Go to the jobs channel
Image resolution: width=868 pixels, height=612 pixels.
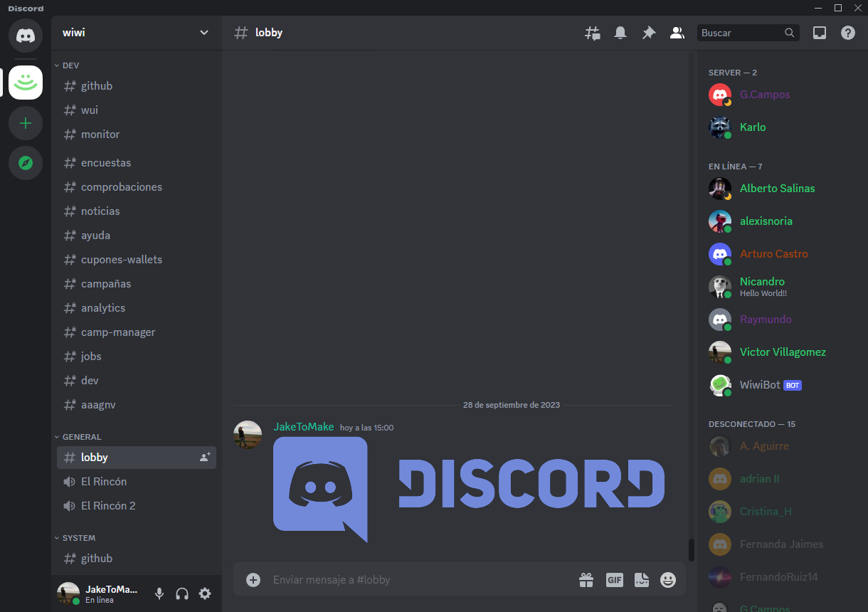tap(137, 357)
